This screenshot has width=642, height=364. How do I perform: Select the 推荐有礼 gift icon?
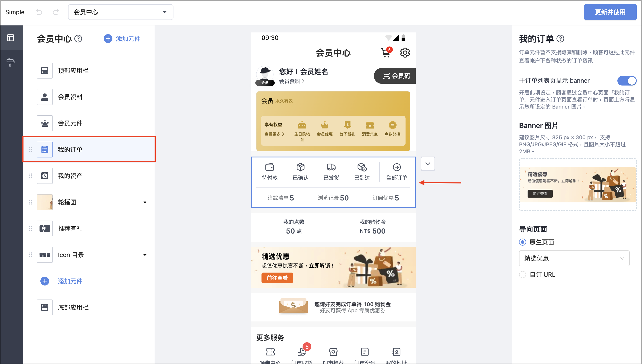[45, 228]
